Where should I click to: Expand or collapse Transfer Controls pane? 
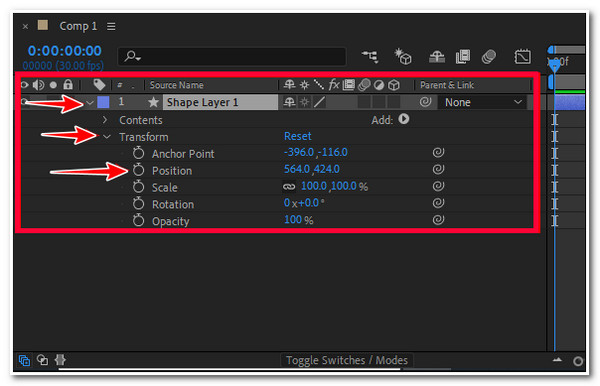click(x=42, y=360)
